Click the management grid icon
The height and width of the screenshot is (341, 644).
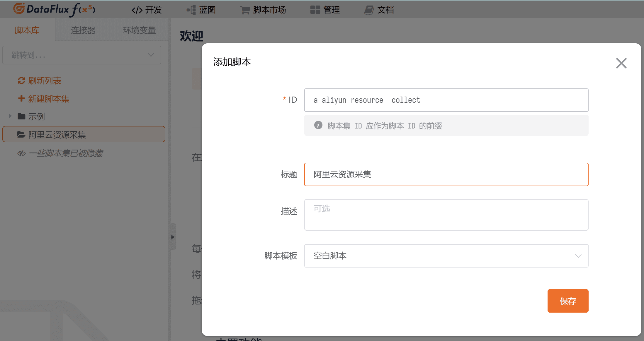[x=315, y=10]
